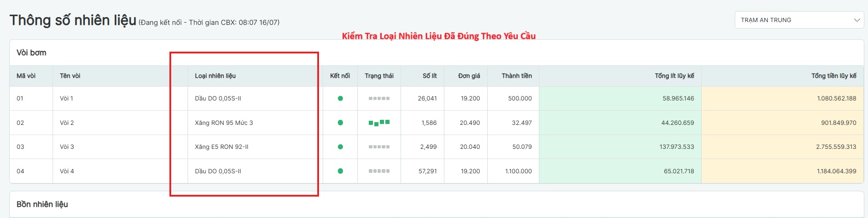Click the Loại nhiên liệu column header
The width and height of the screenshot is (868, 218).
click(215, 76)
